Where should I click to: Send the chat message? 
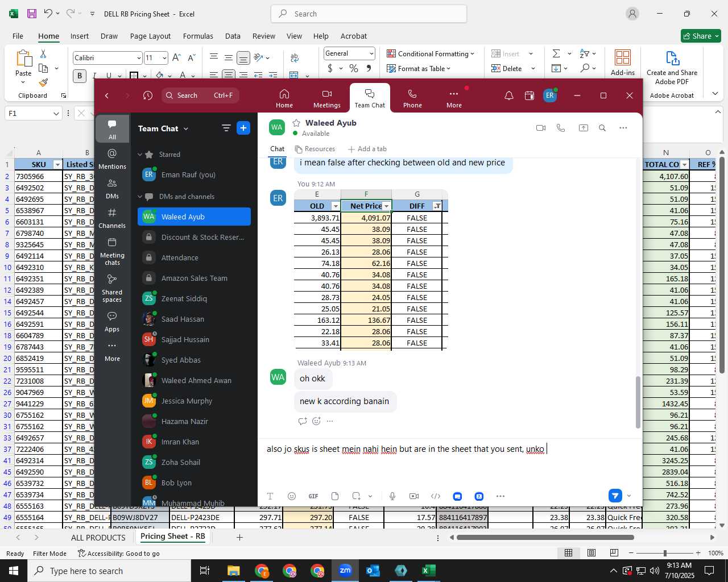615,496
